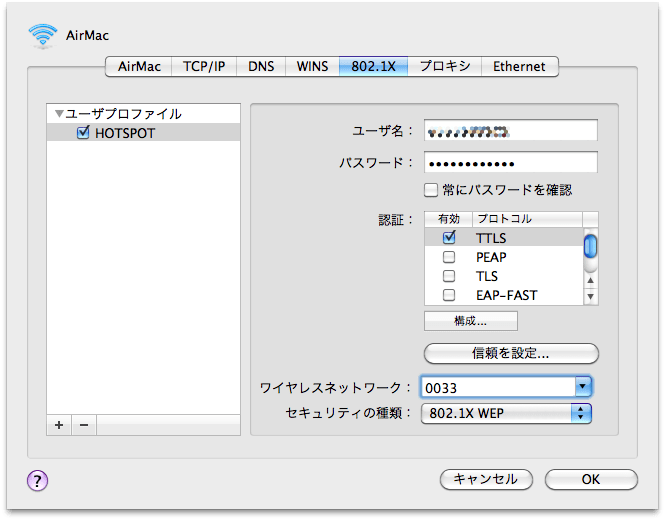665x520 pixels.
Task: Click protocol list scroll down arrow
Action: pos(590,296)
